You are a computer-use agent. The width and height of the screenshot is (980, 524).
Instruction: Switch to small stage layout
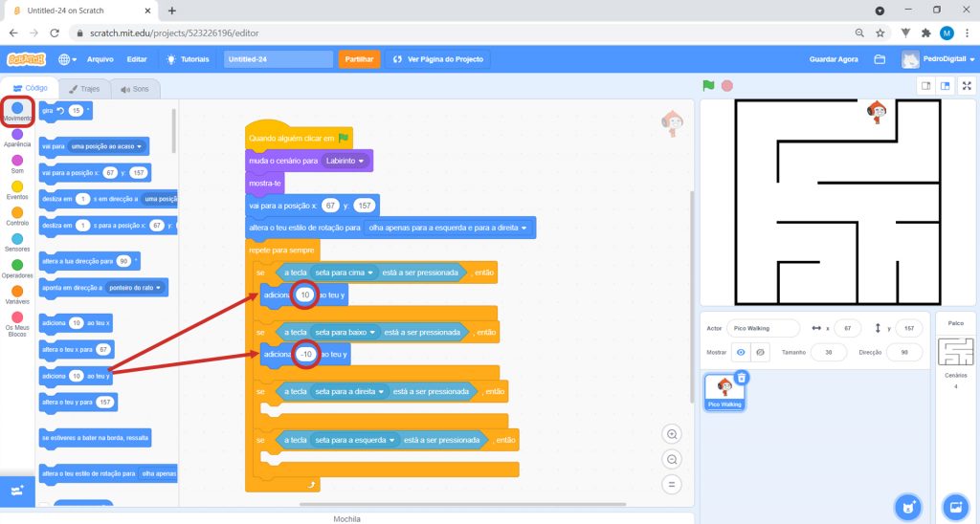point(926,86)
